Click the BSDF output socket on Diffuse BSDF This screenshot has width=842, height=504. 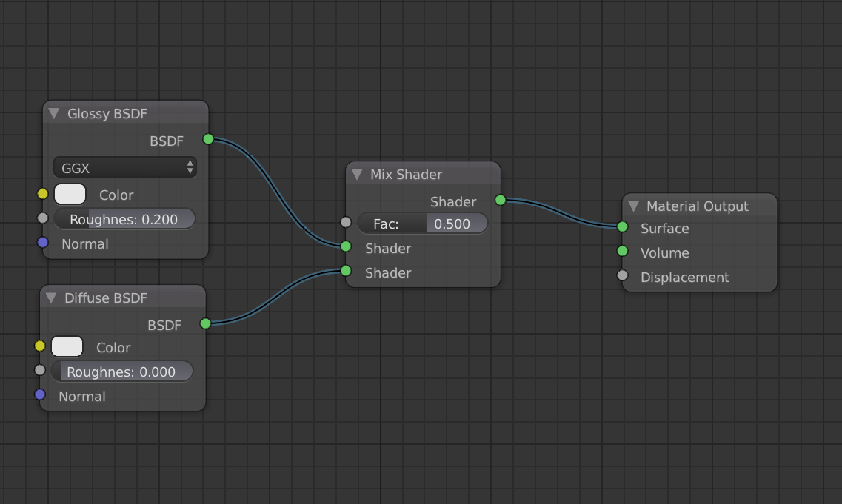[x=205, y=323]
